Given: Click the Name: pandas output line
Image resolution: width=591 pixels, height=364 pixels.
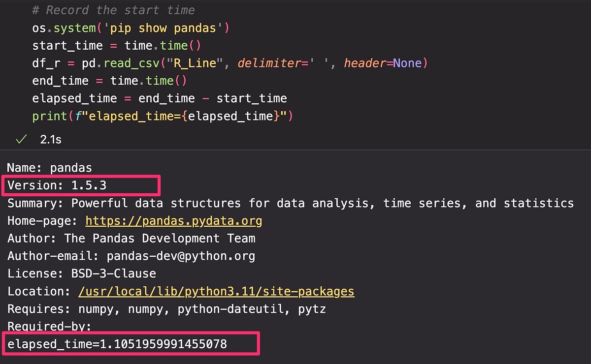Looking at the screenshot, I should (x=50, y=168).
